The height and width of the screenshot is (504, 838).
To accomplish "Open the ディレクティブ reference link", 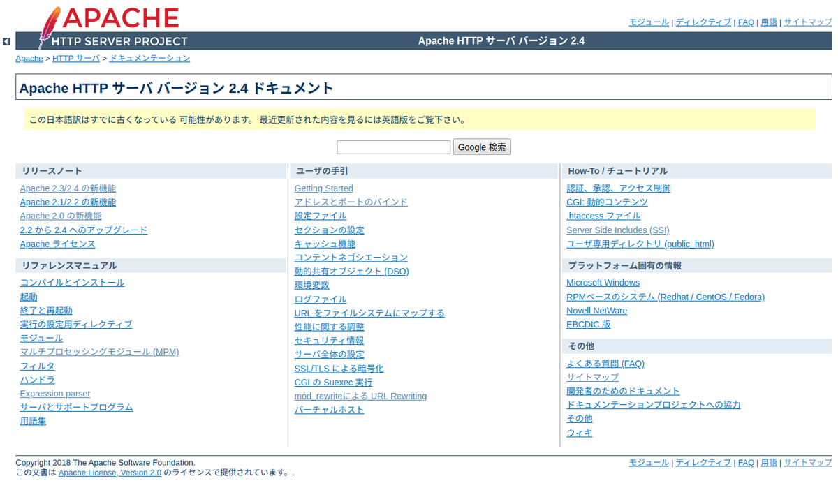I will [x=703, y=22].
